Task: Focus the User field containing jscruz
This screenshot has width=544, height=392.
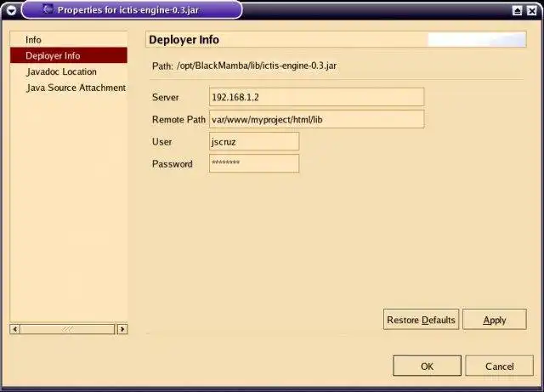Action: (x=254, y=141)
